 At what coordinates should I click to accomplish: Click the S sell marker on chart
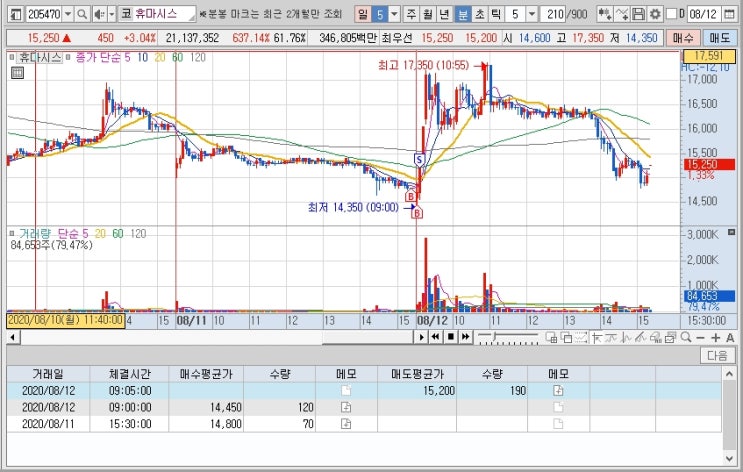(419, 160)
